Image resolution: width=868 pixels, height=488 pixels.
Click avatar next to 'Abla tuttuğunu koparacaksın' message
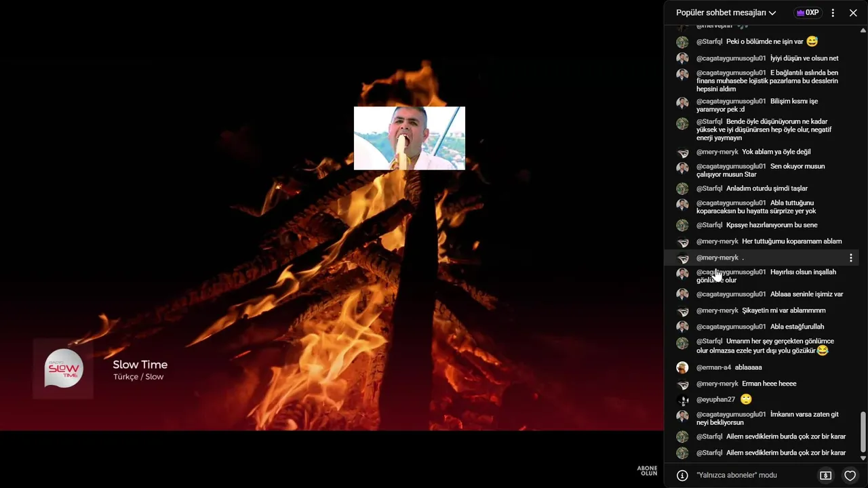[682, 205]
